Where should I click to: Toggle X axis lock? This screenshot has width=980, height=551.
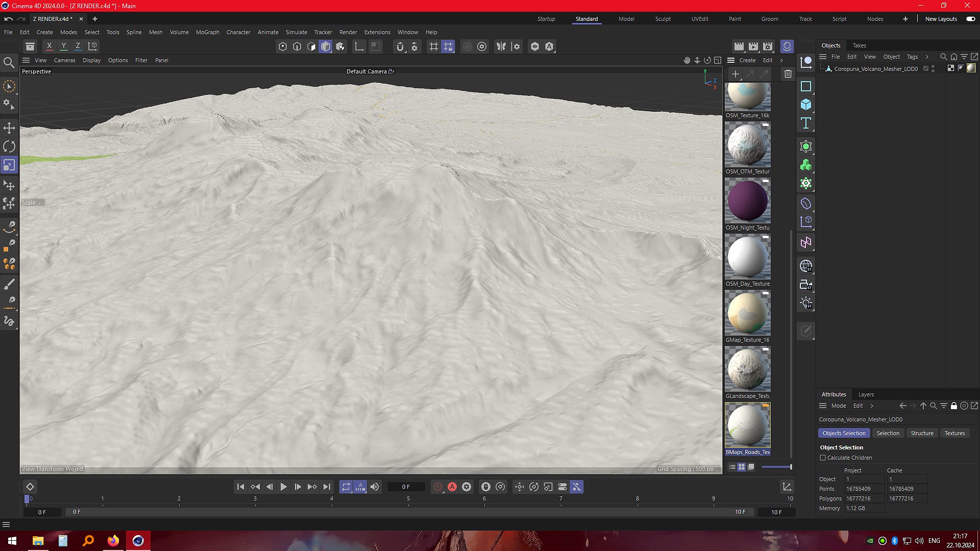tap(50, 46)
